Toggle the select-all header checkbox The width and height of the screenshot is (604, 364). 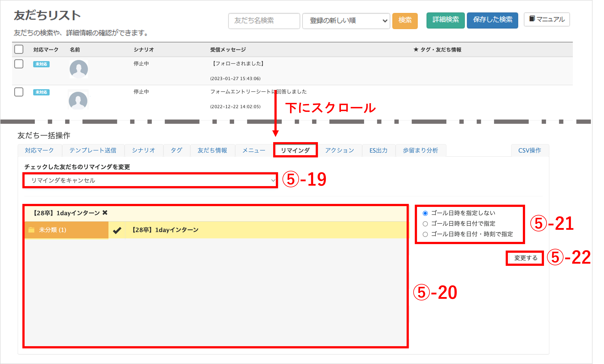(x=19, y=49)
